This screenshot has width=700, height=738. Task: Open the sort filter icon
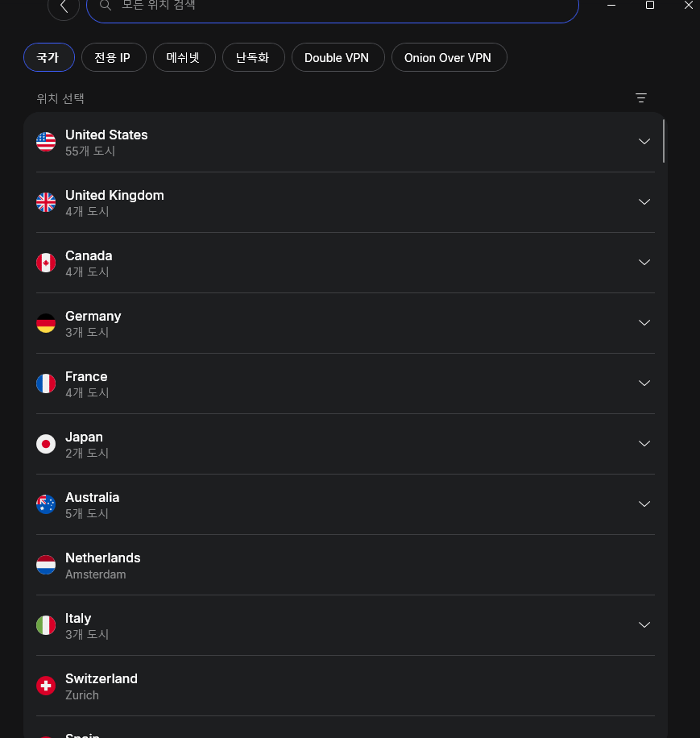[x=640, y=98]
